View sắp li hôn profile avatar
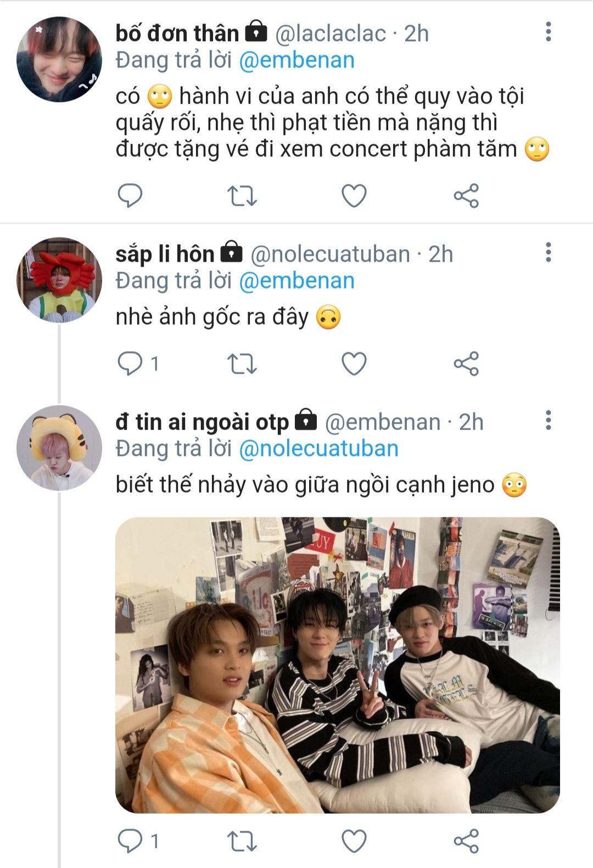Image resolution: width=593 pixels, height=868 pixels. [x=59, y=280]
